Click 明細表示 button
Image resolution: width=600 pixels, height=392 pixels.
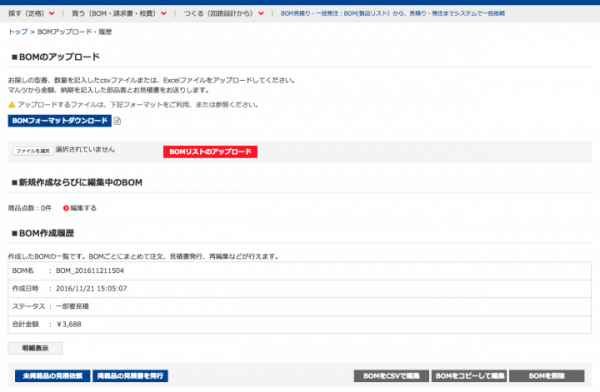coord(35,348)
